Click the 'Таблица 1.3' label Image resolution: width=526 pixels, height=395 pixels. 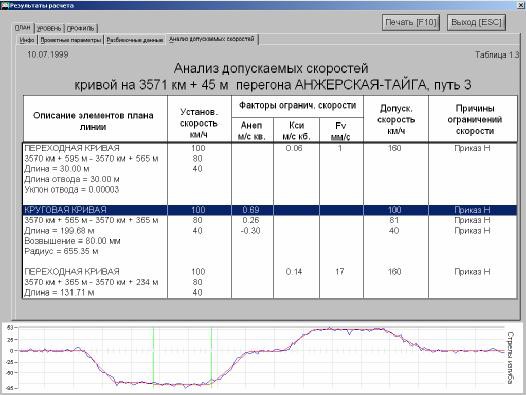click(x=497, y=55)
